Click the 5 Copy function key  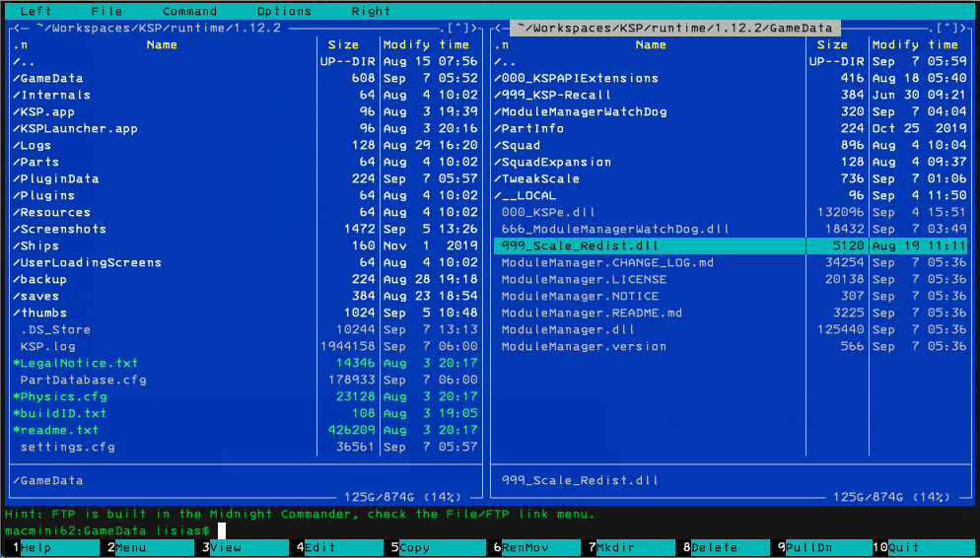[x=409, y=548]
